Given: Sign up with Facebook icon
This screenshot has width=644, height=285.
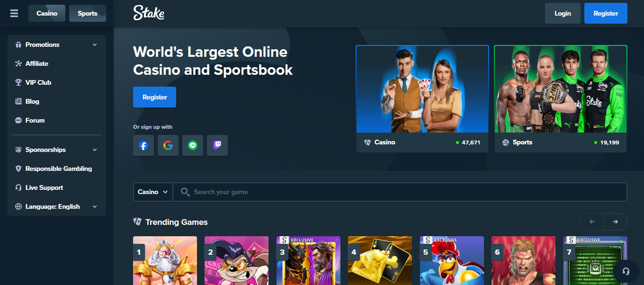Looking at the screenshot, I should click(143, 145).
